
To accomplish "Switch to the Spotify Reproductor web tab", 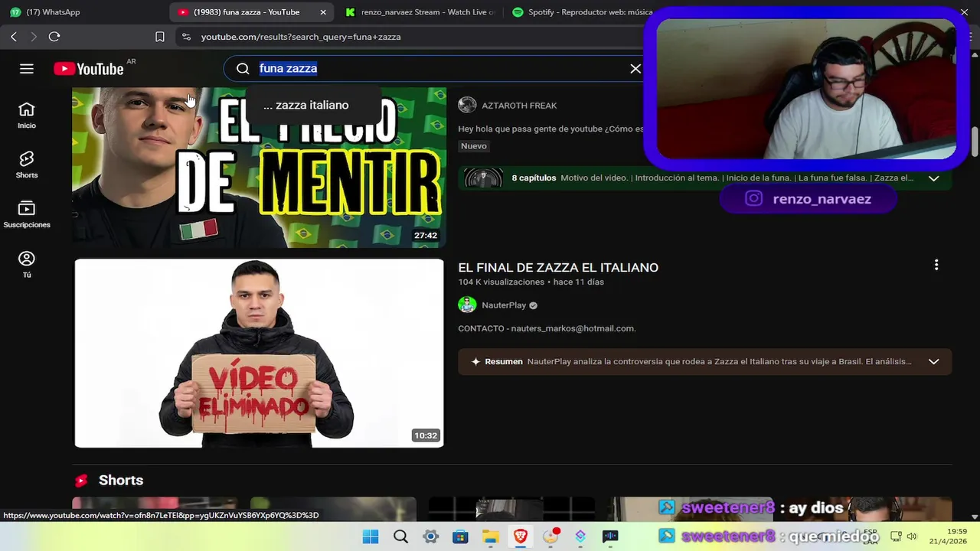I will coord(582,12).
